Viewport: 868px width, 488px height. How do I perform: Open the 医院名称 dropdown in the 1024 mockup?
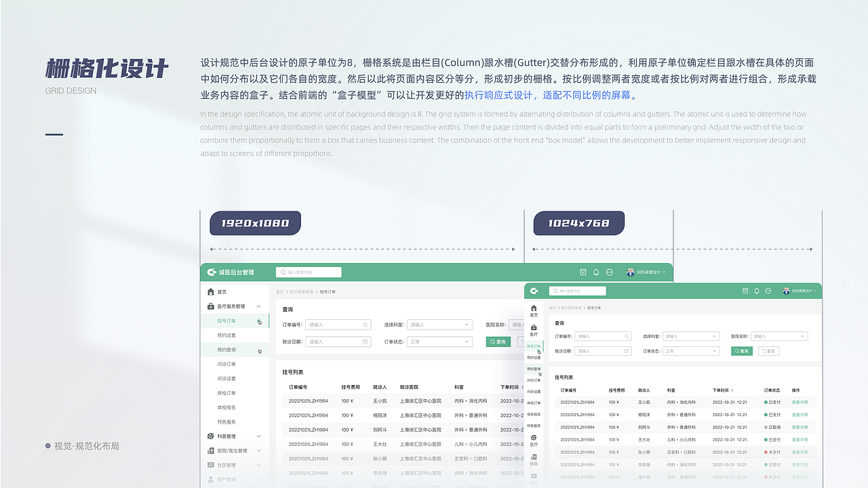pos(779,336)
